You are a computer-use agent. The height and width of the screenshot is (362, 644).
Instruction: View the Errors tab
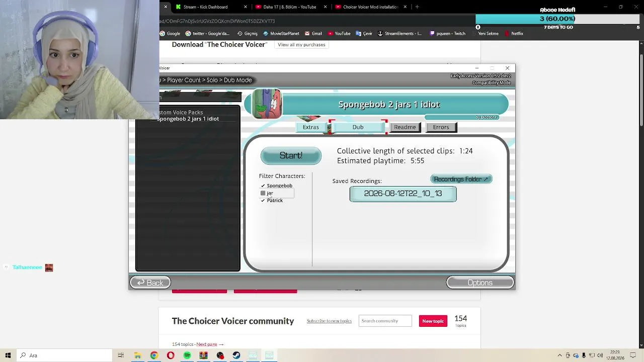tap(441, 127)
